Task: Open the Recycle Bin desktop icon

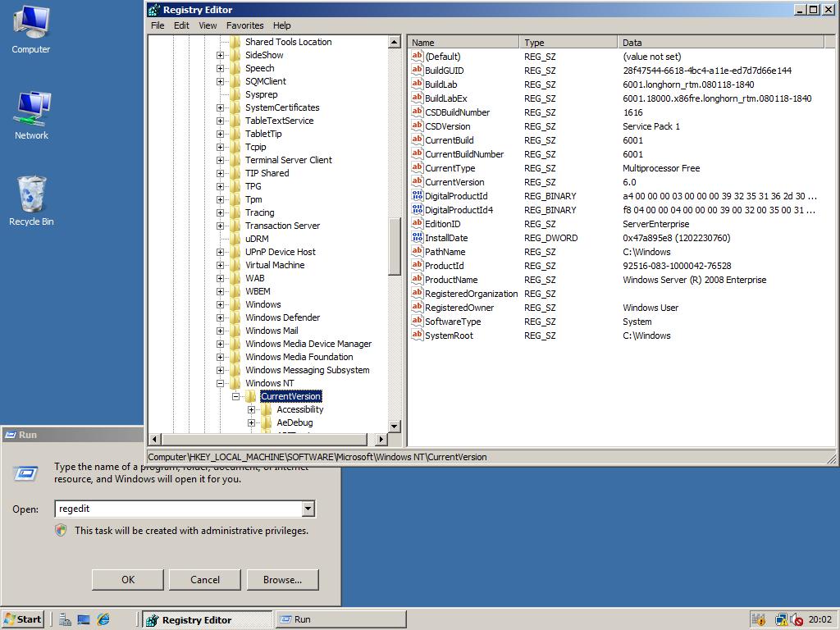Action: [31, 201]
